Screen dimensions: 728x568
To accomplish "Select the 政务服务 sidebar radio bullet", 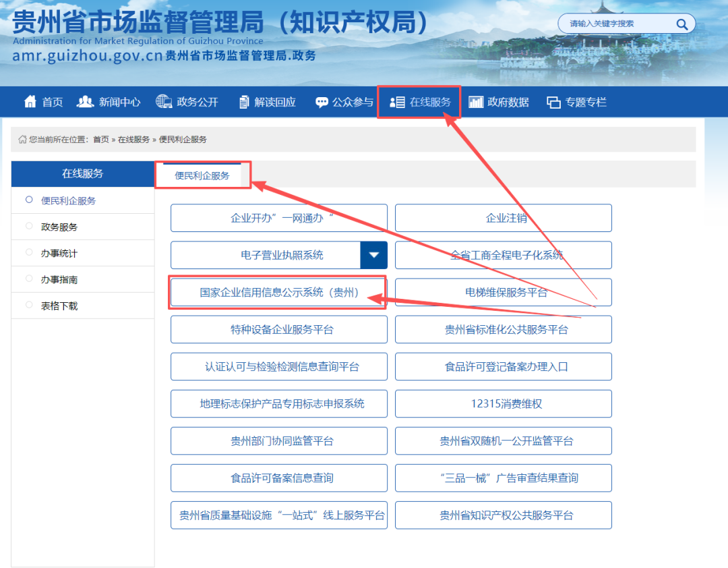I will coord(29,226).
